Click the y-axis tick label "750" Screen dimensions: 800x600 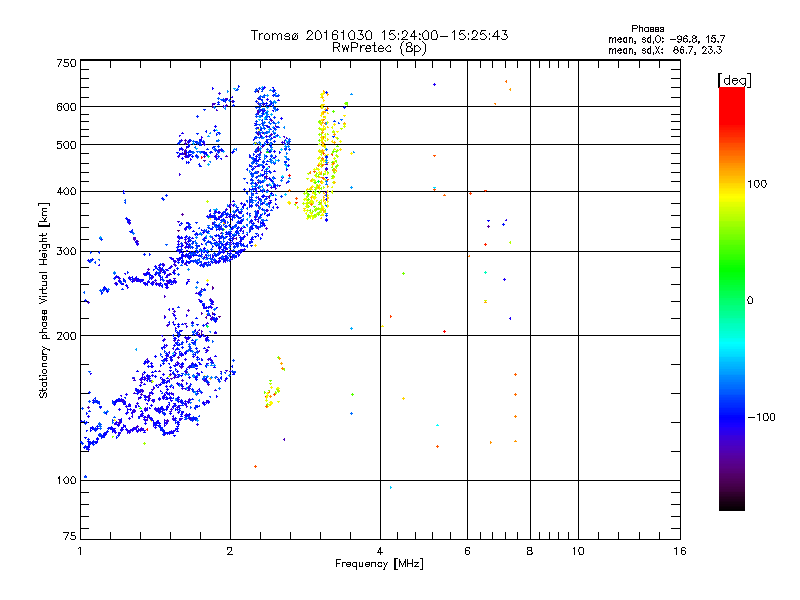(66, 63)
